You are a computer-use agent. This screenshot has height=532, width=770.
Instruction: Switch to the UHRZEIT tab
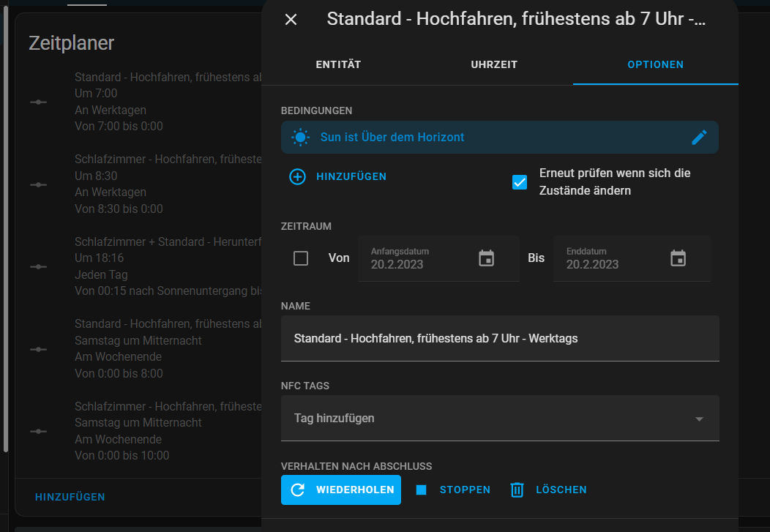494,64
